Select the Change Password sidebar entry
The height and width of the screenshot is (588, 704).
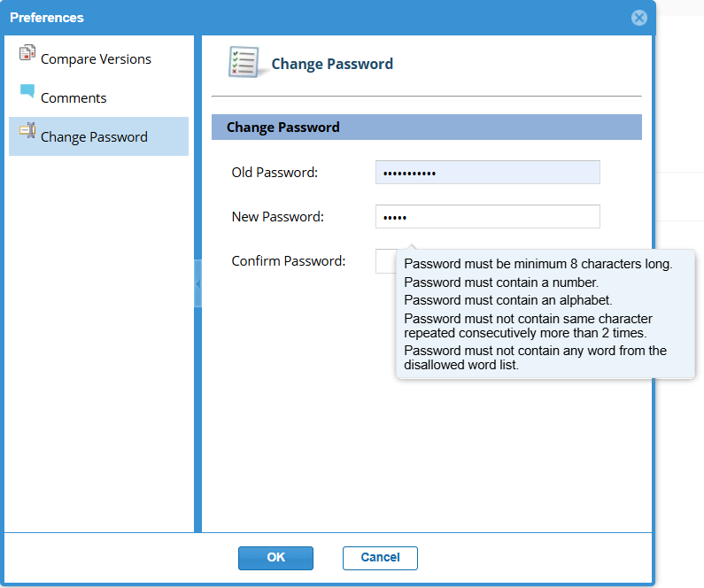point(94,137)
